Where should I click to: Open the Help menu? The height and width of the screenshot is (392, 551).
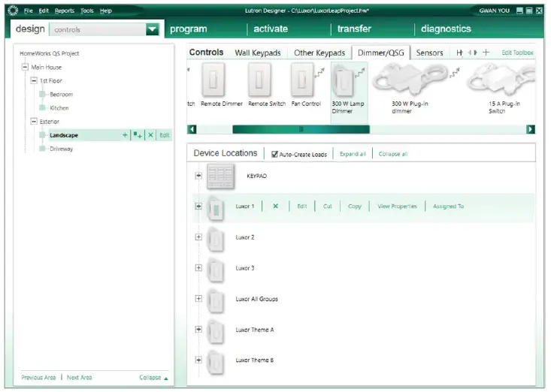106,11
